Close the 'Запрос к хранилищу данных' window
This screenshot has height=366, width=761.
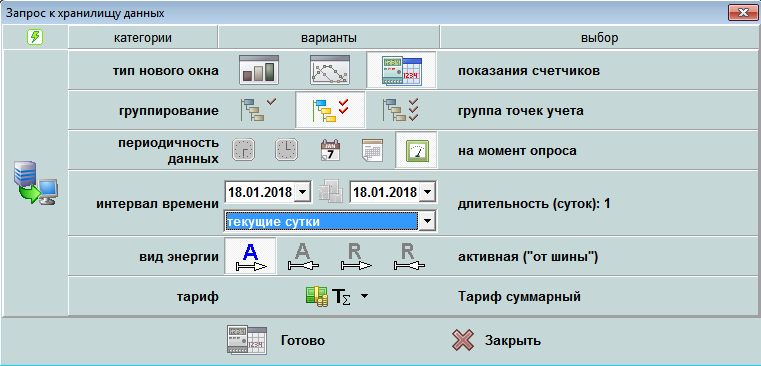click(742, 13)
